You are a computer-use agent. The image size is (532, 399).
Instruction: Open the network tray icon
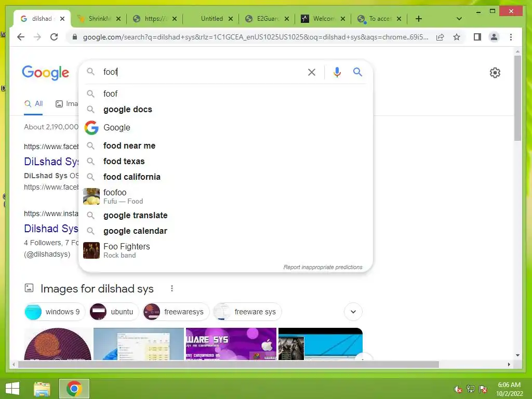[470, 389]
